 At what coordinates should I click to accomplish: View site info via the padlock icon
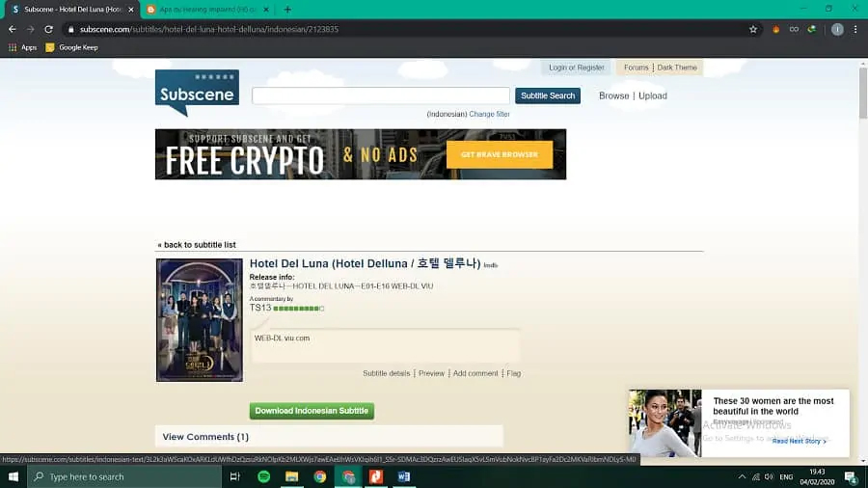click(70, 29)
